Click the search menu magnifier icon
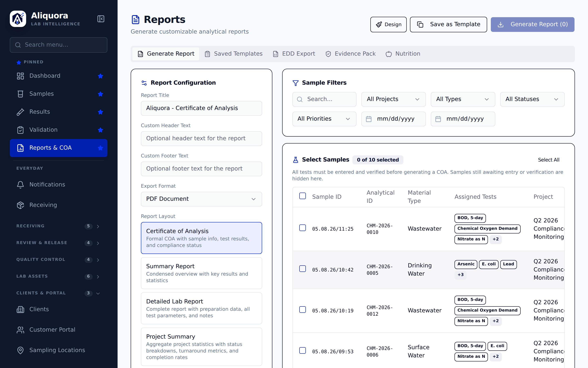 [18, 45]
